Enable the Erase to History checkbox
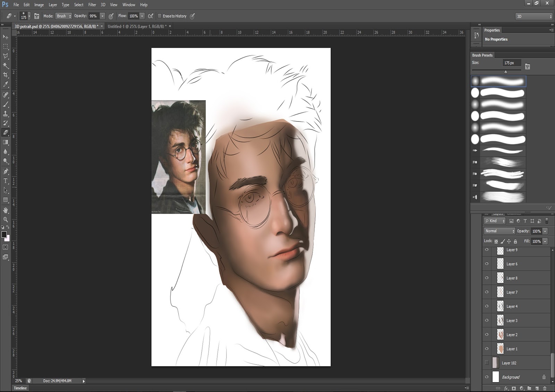555x392 pixels. pyautogui.click(x=160, y=16)
